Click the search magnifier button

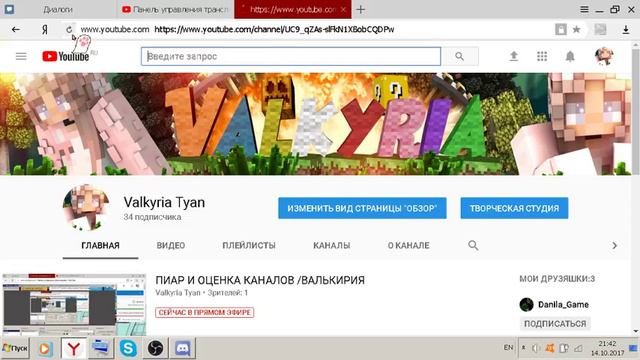tap(460, 56)
